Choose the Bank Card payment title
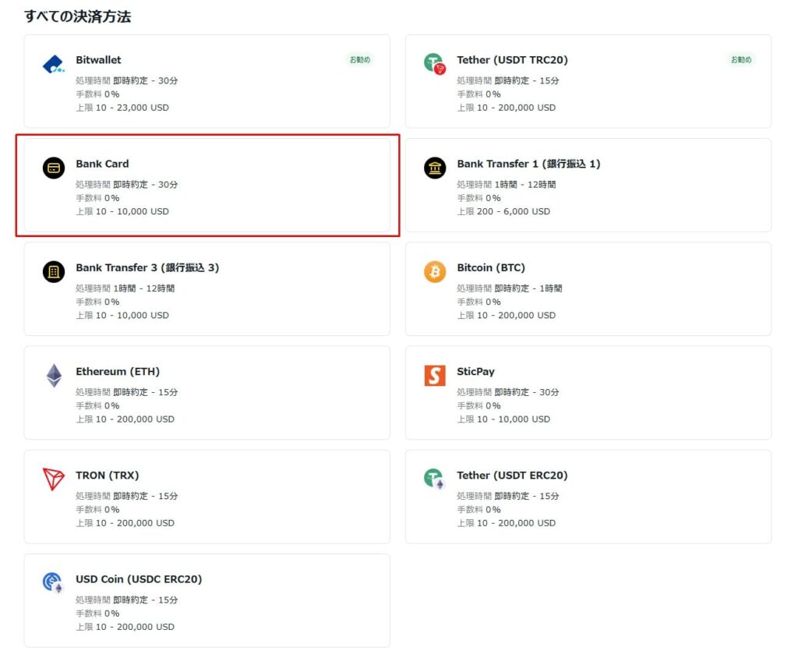 [x=102, y=164]
